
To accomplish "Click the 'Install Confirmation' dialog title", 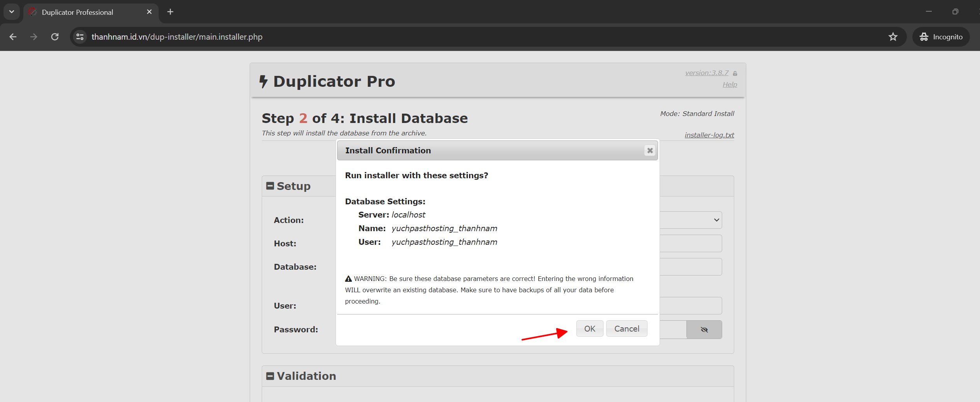I will click(388, 151).
